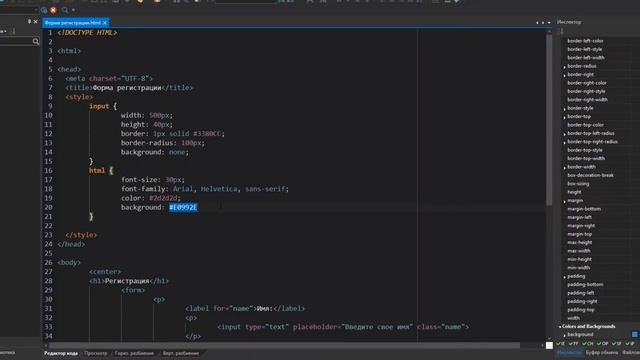Switch to Редактор кода tab
Viewport: 640px width, 360px height.
[61, 353]
